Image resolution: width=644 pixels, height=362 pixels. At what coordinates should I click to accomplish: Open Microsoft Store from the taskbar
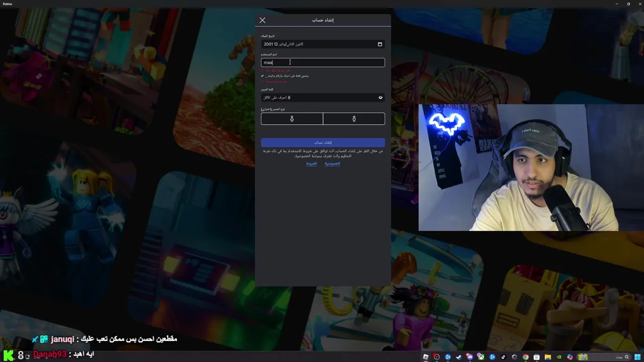tap(536, 357)
